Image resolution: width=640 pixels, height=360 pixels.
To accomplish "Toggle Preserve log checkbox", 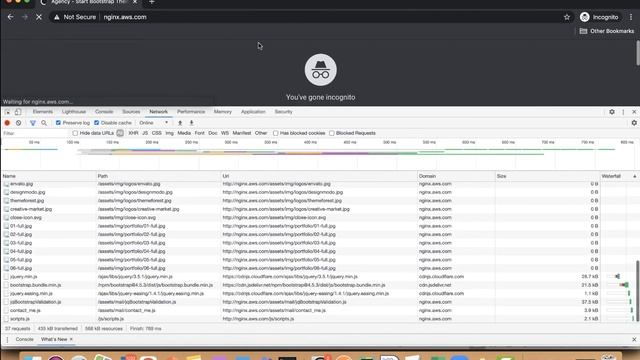I will (x=58, y=123).
